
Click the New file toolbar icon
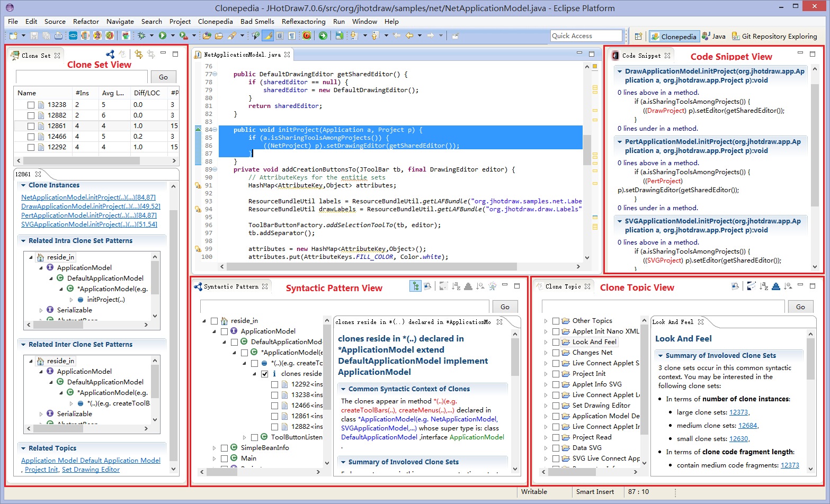(13, 35)
